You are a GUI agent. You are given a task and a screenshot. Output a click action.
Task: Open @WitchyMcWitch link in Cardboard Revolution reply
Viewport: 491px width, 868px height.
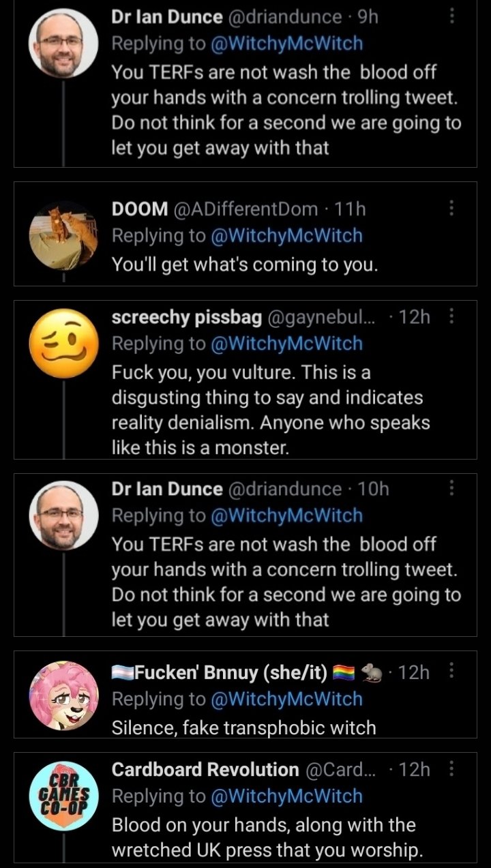[x=286, y=796]
